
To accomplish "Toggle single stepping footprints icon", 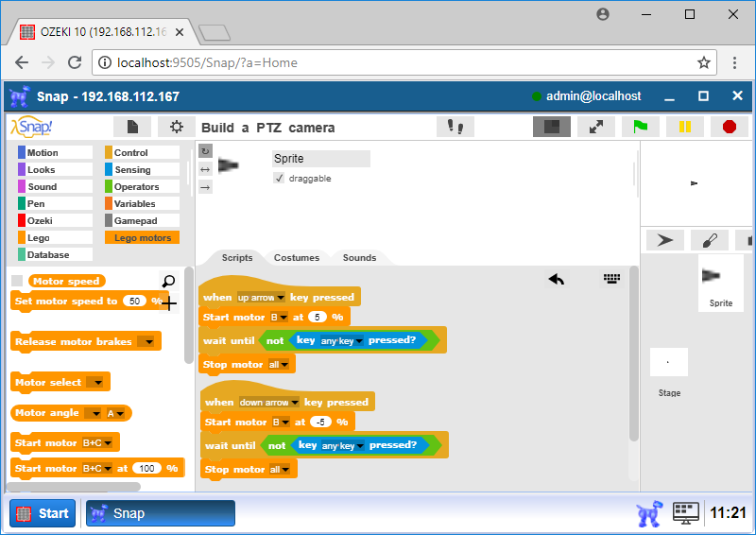I will (455, 127).
